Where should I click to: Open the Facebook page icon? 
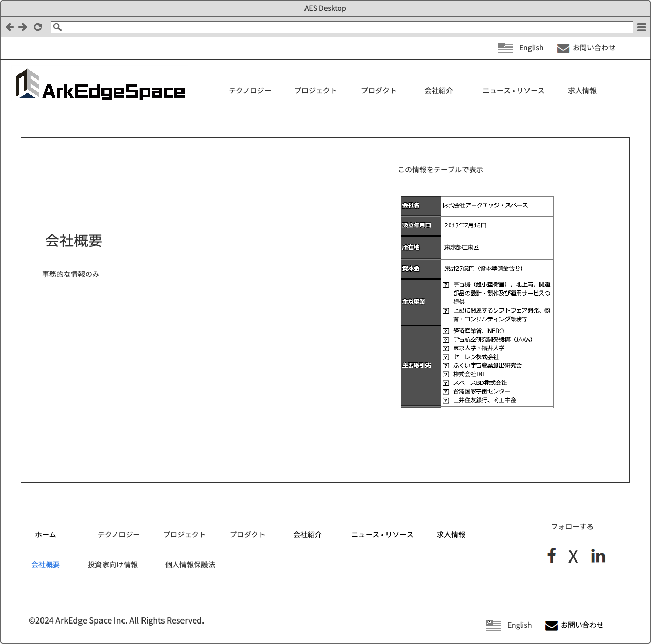552,556
